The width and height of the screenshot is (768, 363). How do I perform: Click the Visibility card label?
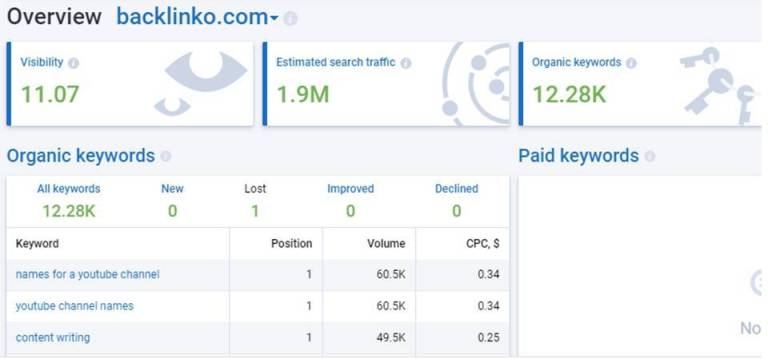tap(42, 63)
